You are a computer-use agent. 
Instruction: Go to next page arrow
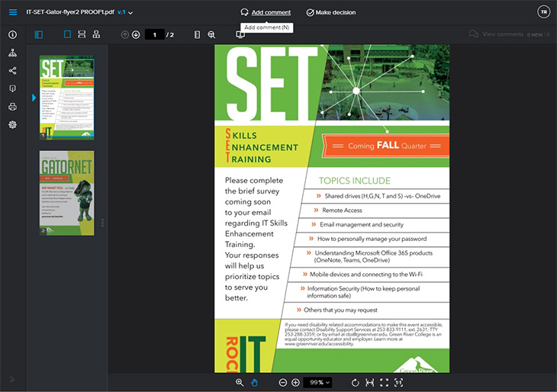click(136, 35)
